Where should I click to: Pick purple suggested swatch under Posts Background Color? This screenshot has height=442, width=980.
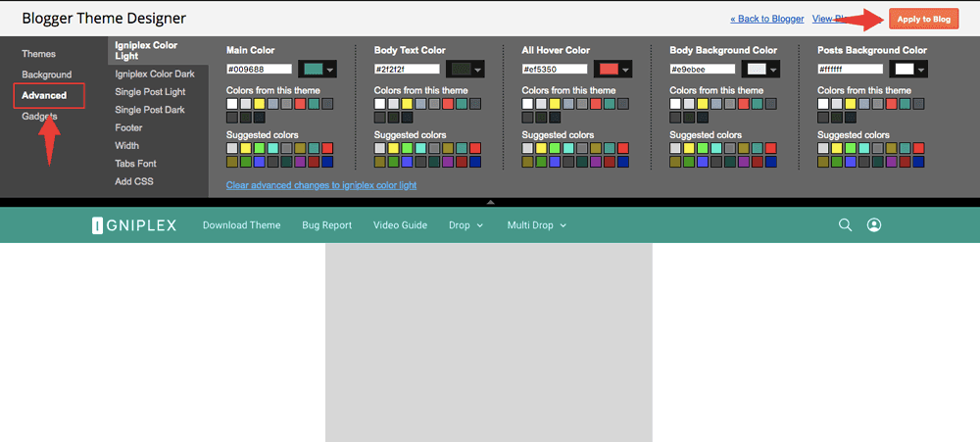point(891,162)
